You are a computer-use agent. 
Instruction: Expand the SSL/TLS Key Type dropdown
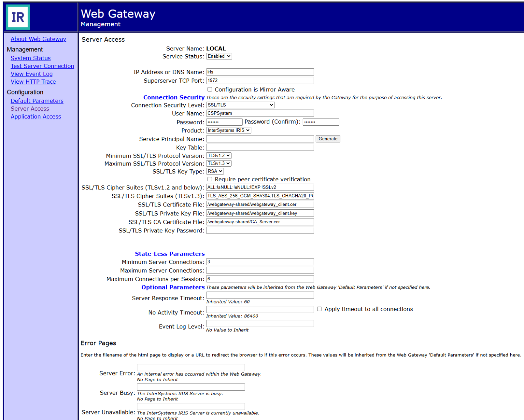[x=215, y=171]
